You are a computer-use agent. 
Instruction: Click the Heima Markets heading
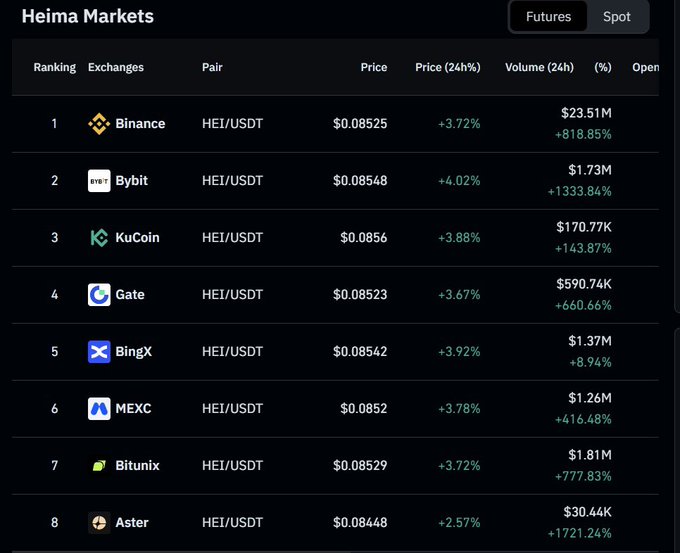88,16
